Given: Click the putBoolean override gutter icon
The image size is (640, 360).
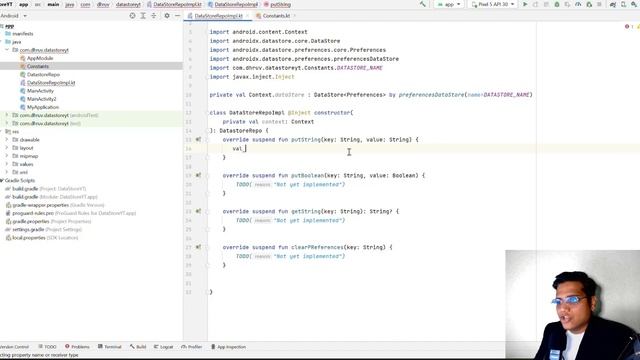Looking at the screenshot, I should point(198,176).
